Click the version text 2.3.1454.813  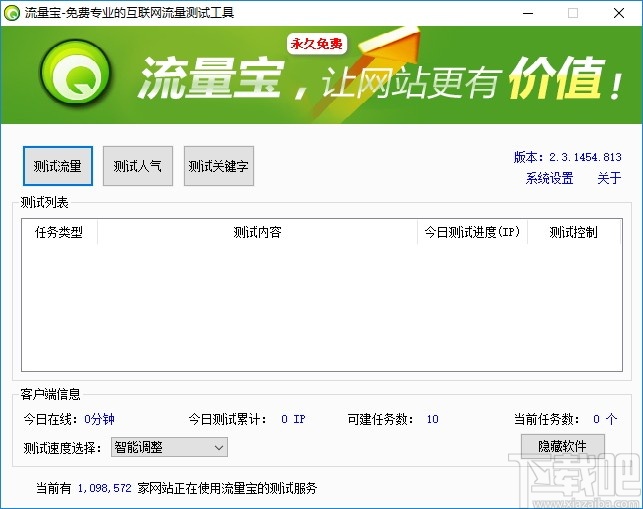tap(585, 157)
